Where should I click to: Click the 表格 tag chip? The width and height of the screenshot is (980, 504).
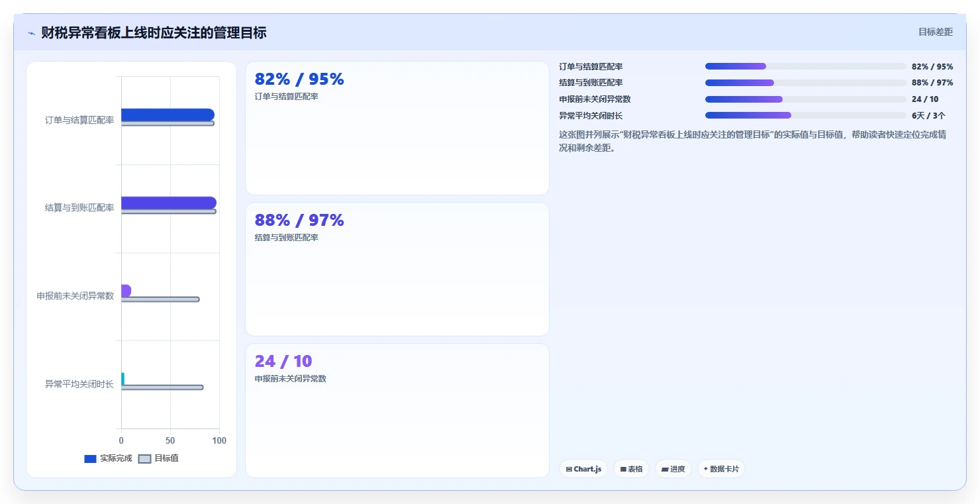pyautogui.click(x=631, y=469)
